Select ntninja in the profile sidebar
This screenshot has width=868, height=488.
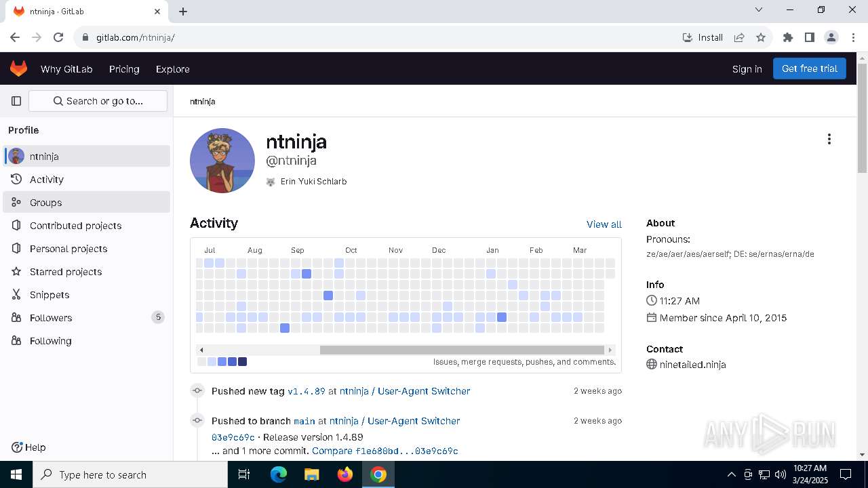(87, 156)
